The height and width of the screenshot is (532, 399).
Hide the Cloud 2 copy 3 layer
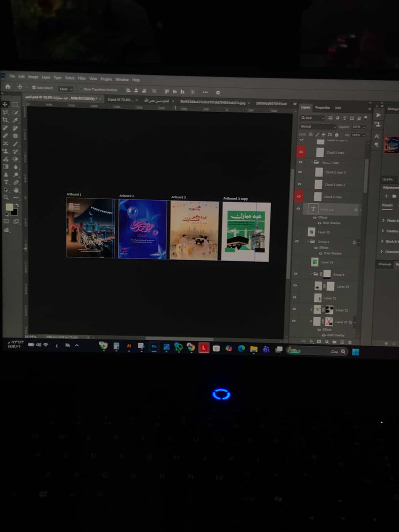tap(300, 172)
